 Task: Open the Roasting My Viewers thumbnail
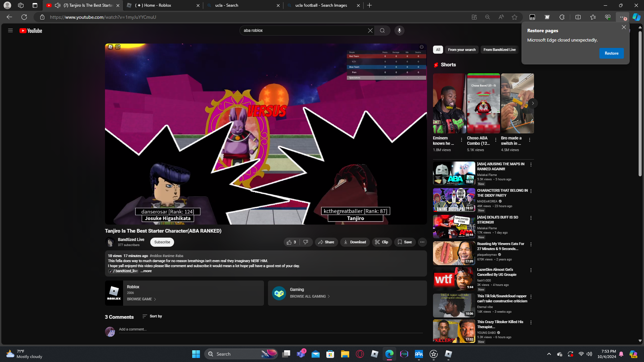(x=454, y=253)
